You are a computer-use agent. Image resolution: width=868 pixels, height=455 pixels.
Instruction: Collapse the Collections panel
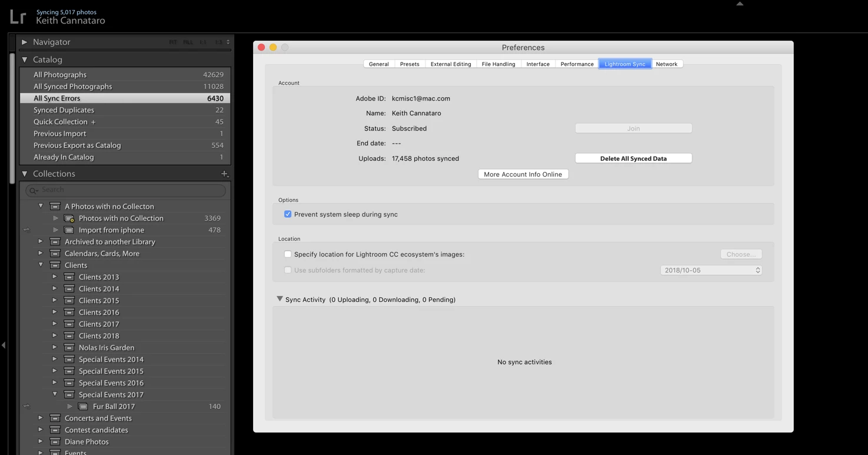point(25,174)
